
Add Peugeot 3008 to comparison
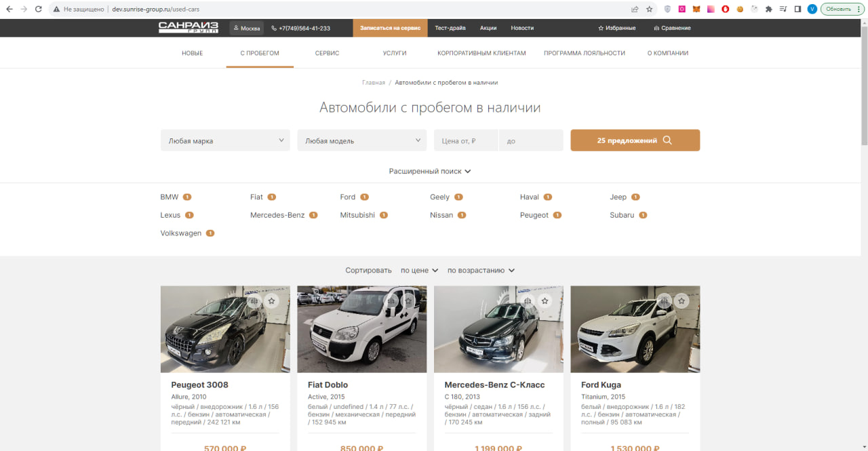254,300
